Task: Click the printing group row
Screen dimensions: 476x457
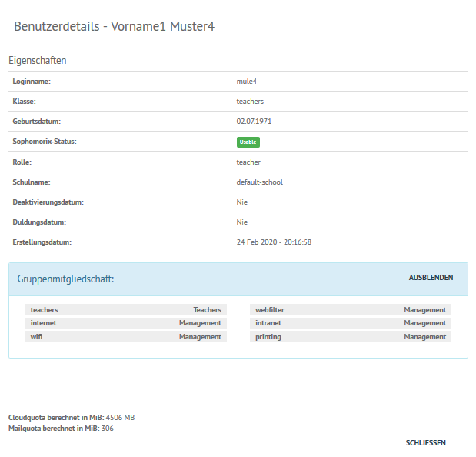Action: pos(351,336)
